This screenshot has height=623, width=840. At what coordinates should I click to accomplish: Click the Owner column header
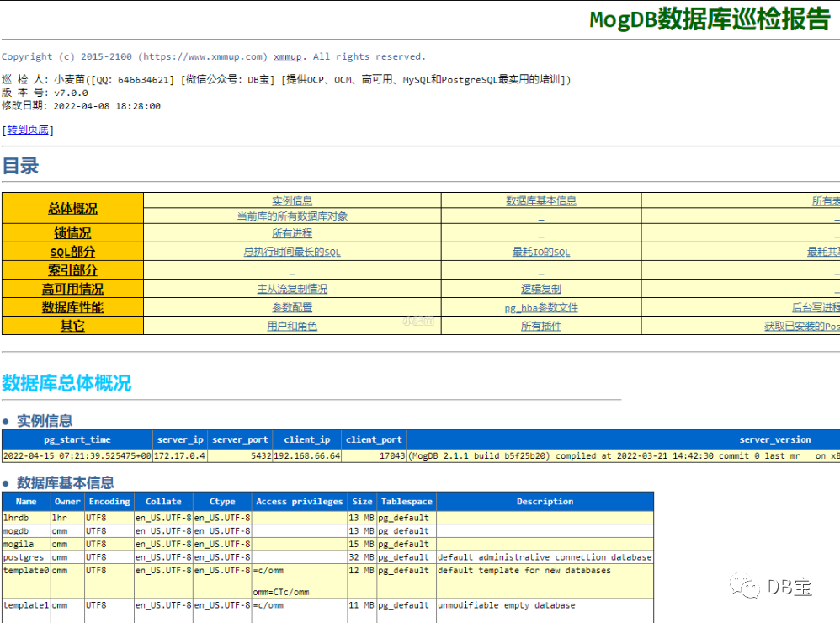click(x=67, y=502)
